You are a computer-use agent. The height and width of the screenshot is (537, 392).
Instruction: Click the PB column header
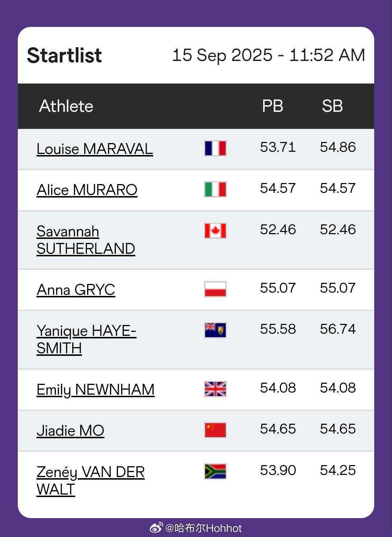[273, 106]
